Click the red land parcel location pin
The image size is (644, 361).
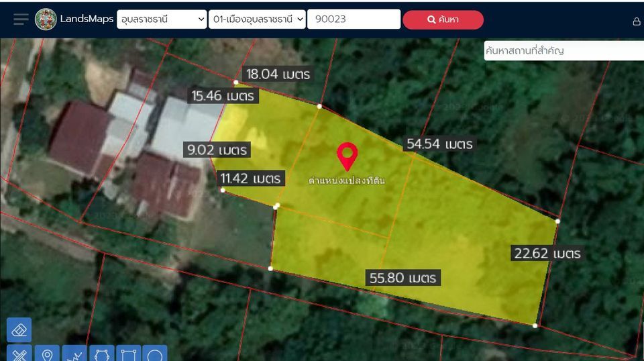tap(347, 156)
